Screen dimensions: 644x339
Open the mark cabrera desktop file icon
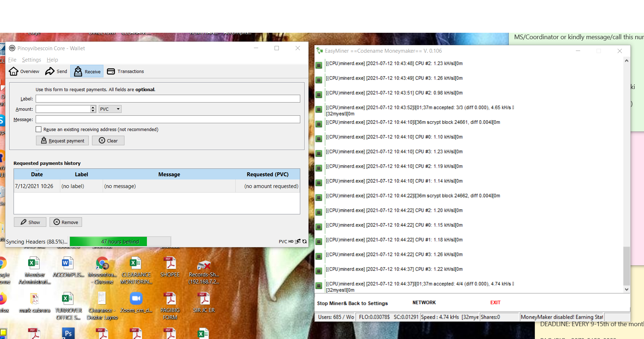point(35,303)
